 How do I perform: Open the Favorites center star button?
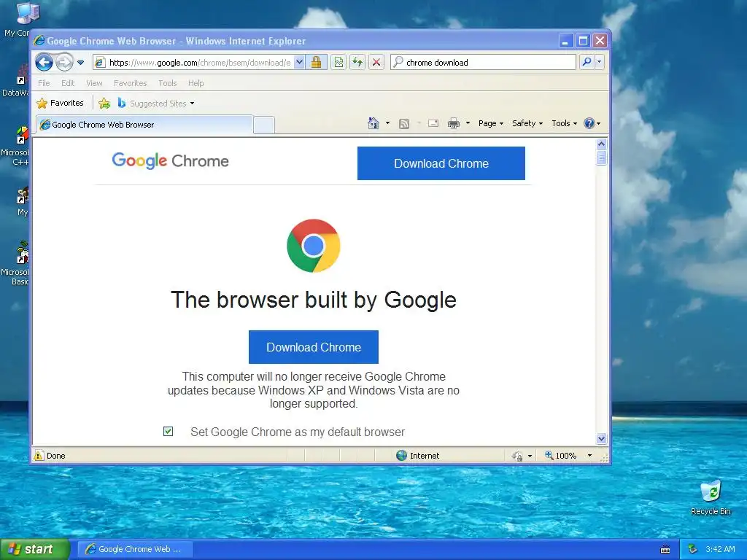pos(60,103)
